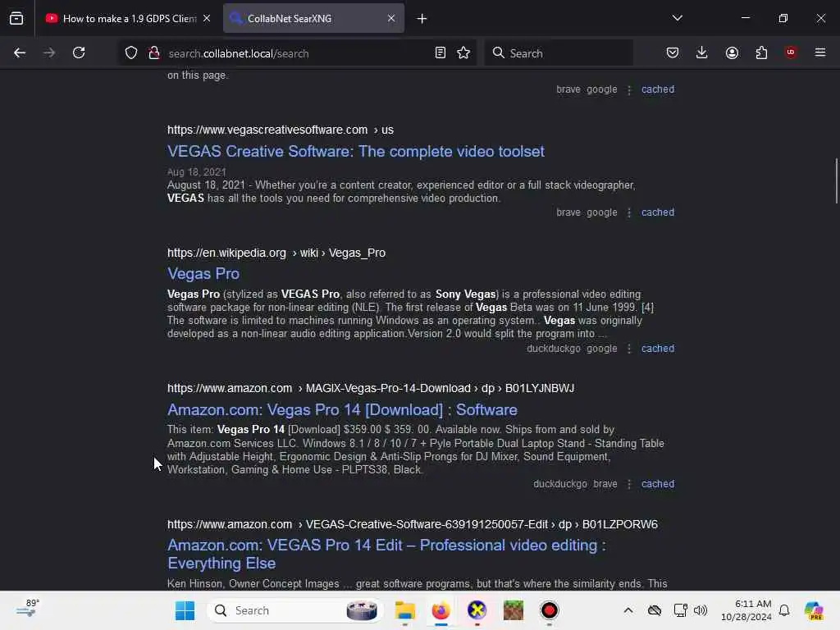840x630 pixels.
Task: Open the weather widget showing 89°
Action: pyautogui.click(x=27, y=609)
